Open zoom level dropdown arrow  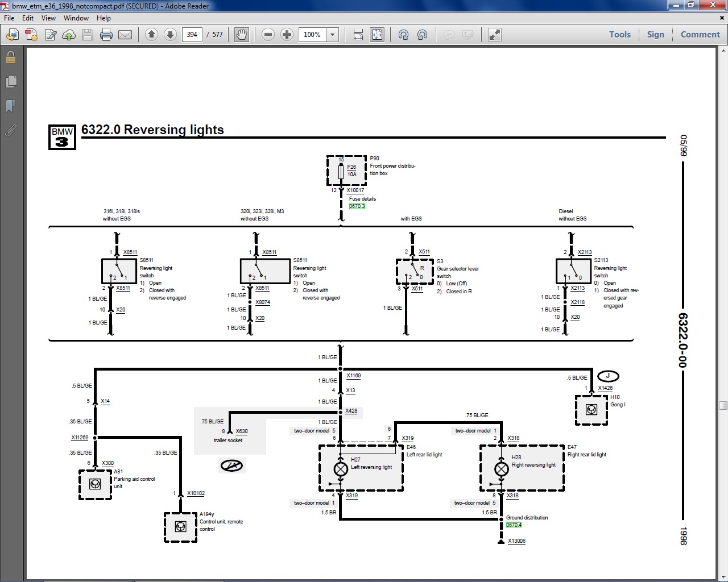[x=333, y=35]
